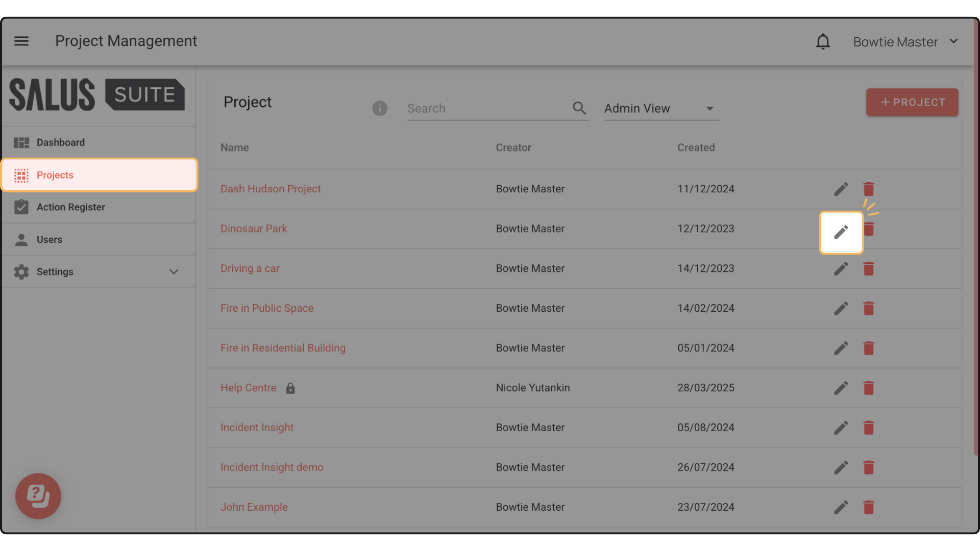Edit the Dinosaur Park project

(841, 232)
